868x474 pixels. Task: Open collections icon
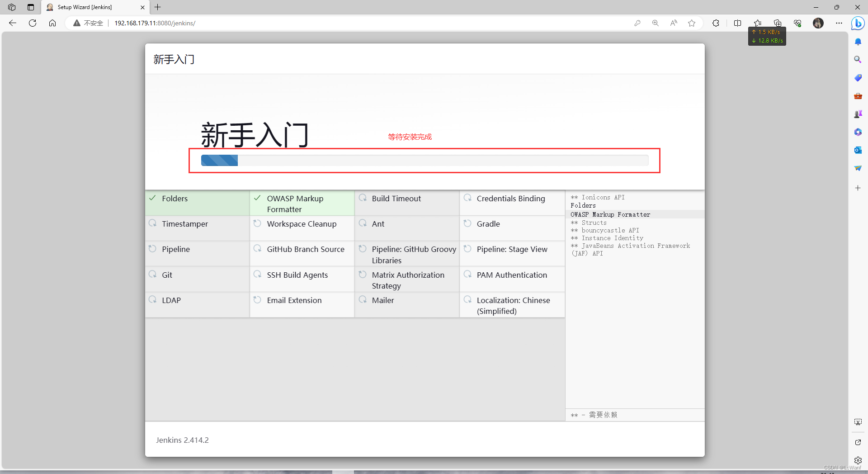click(x=778, y=23)
